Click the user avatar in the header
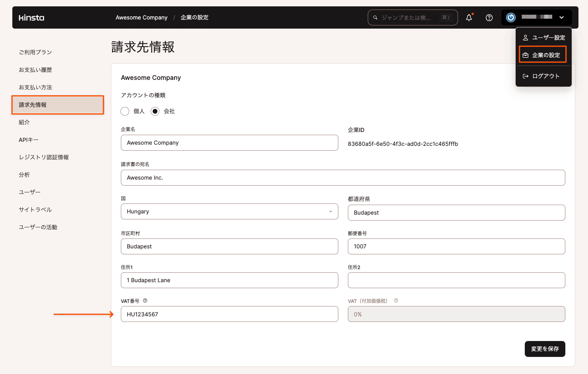The image size is (588, 374). click(510, 17)
